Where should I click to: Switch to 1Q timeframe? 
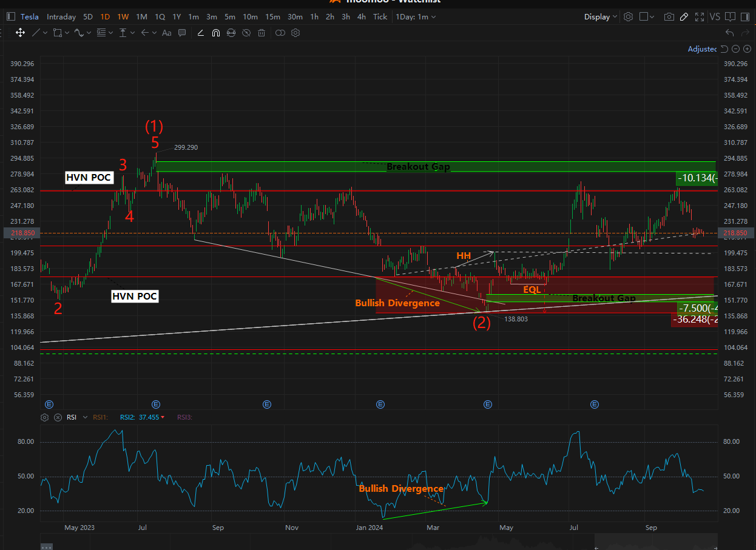coord(160,17)
